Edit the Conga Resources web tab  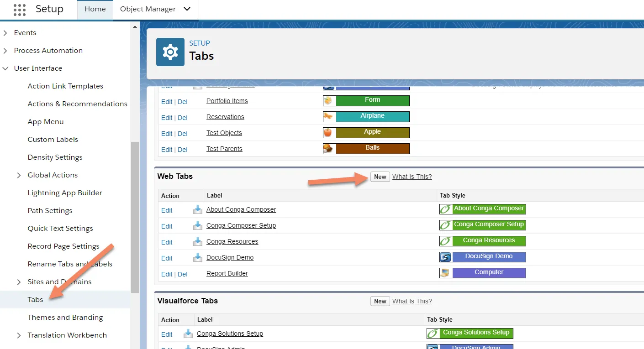pos(167,242)
